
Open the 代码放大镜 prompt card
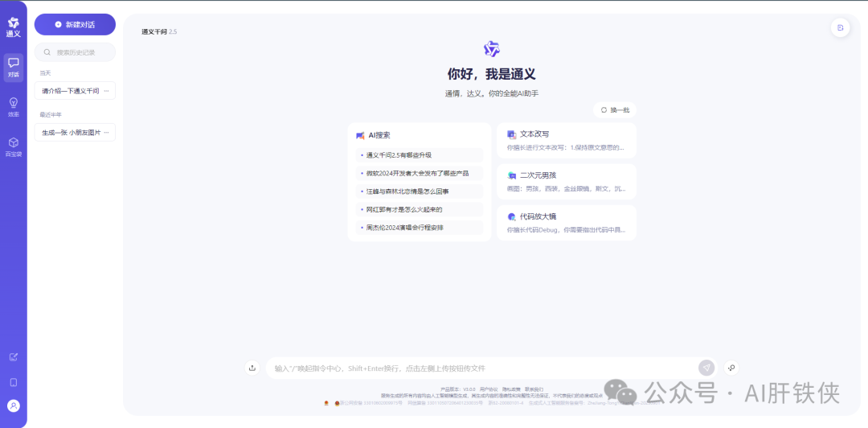567,223
